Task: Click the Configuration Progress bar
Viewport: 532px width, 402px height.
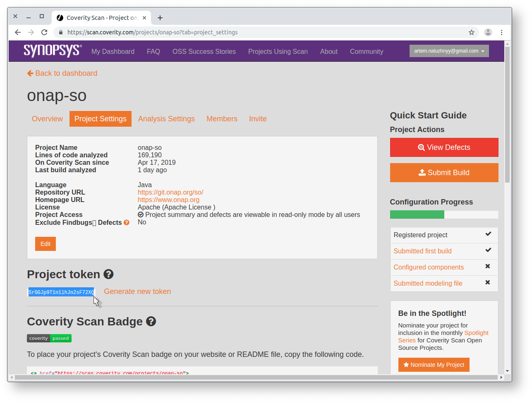Action: [444, 214]
